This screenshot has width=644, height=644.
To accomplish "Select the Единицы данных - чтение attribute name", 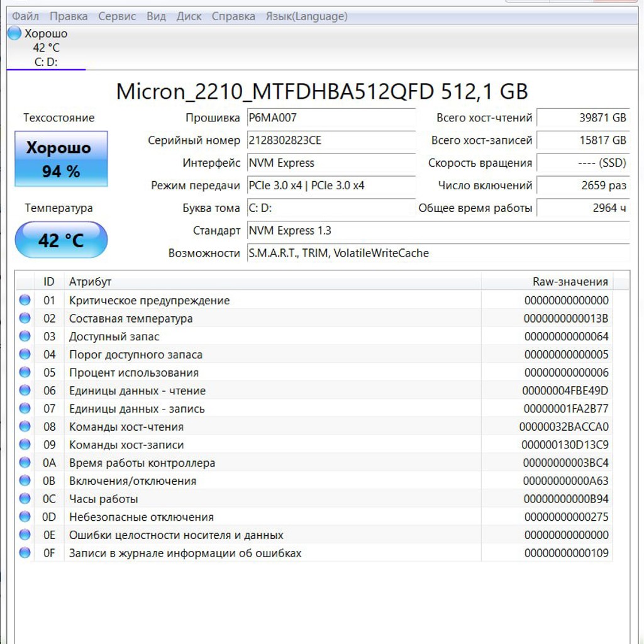I will pyautogui.click(x=137, y=391).
